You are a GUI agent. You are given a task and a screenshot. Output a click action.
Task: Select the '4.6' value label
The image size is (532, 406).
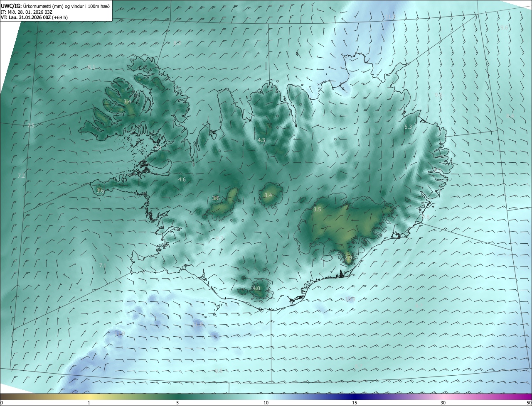[182, 179]
